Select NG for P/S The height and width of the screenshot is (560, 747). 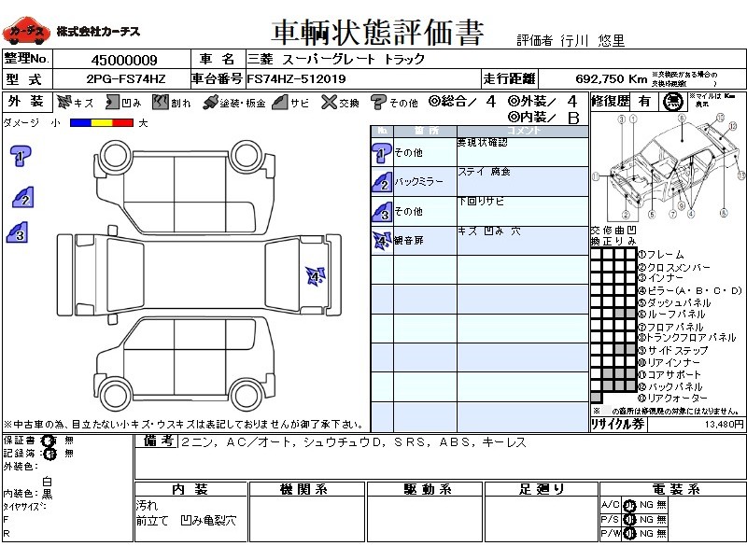point(646,519)
